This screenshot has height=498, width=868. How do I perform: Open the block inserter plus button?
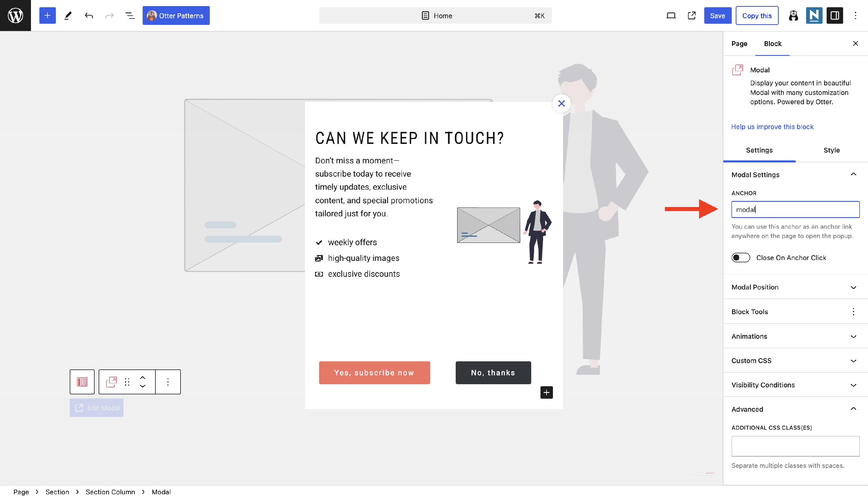point(47,15)
